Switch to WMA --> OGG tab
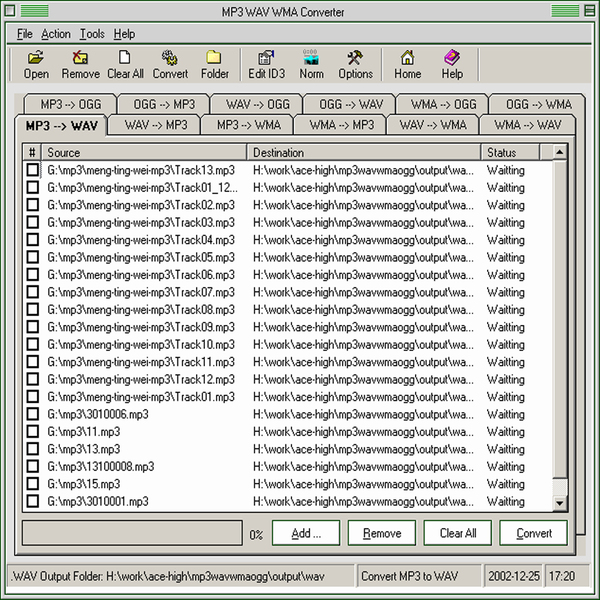Viewport: 600px width, 600px height. 443,104
